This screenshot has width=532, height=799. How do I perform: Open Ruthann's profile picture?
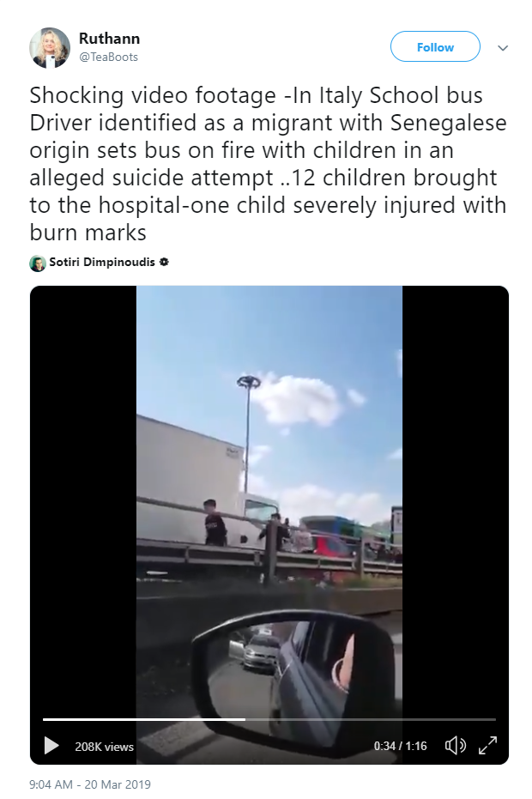[50, 48]
